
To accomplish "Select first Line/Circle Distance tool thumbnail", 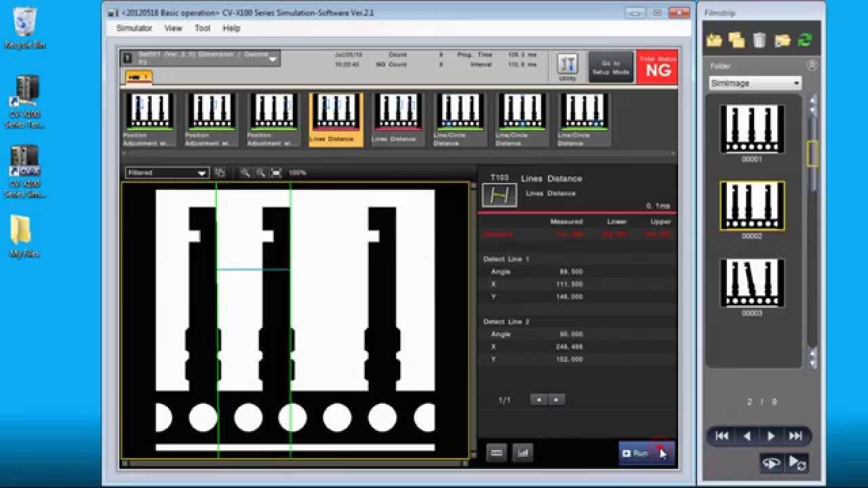I will point(460,120).
